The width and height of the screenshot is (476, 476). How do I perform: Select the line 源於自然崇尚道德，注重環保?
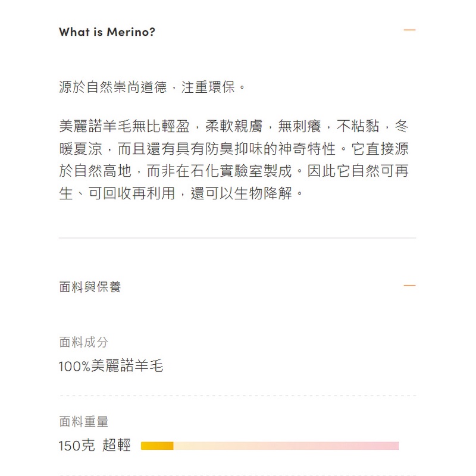[x=152, y=87]
